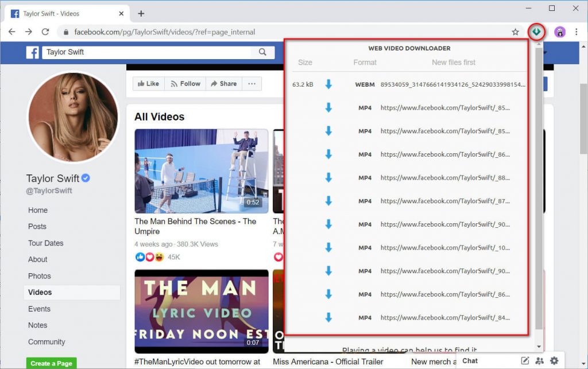Follow the Taylor Swift page
588x369 pixels.
pyautogui.click(x=185, y=84)
